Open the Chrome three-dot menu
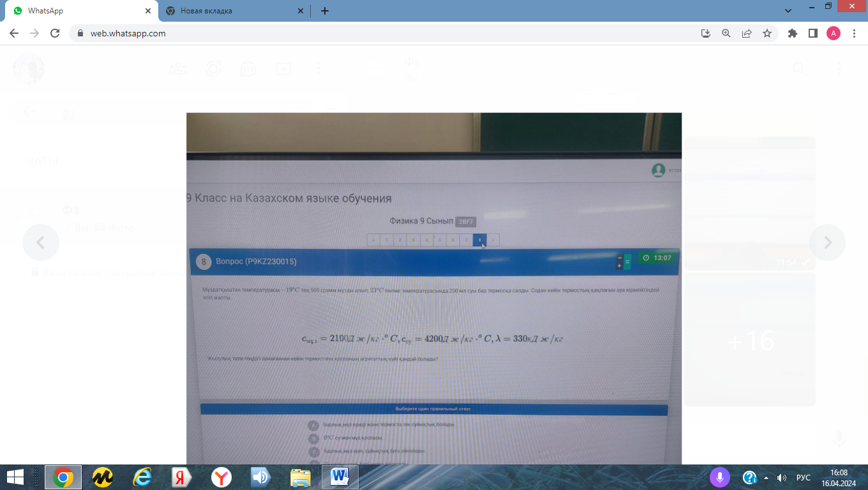The height and width of the screenshot is (490, 868). pos(854,33)
